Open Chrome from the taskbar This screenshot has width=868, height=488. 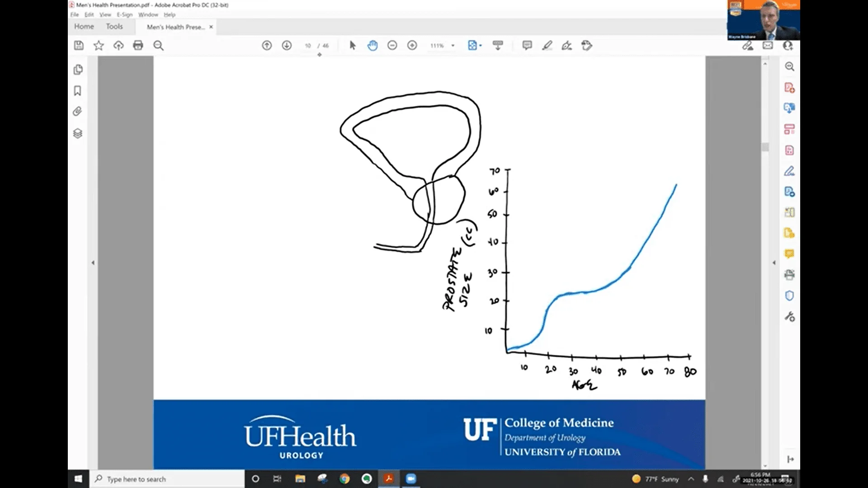[344, 479]
